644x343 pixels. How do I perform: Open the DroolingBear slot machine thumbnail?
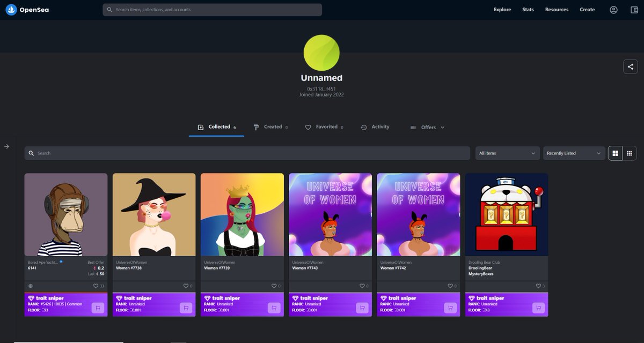[507, 214]
